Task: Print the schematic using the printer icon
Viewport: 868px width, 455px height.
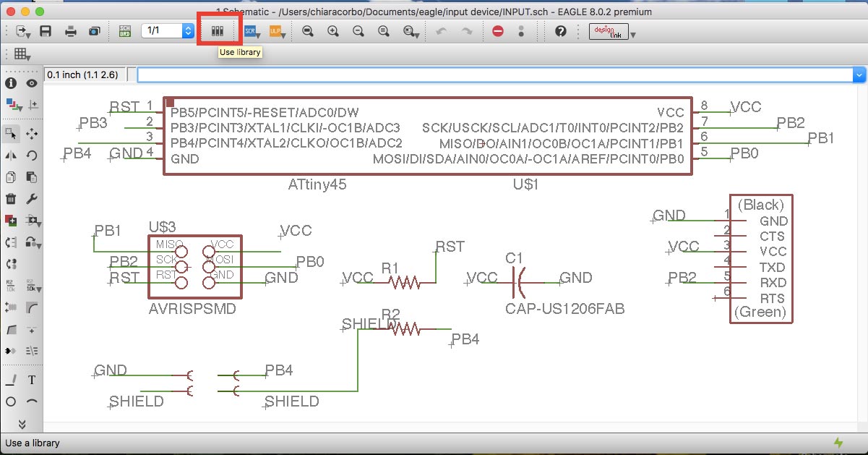Action: coord(71,31)
